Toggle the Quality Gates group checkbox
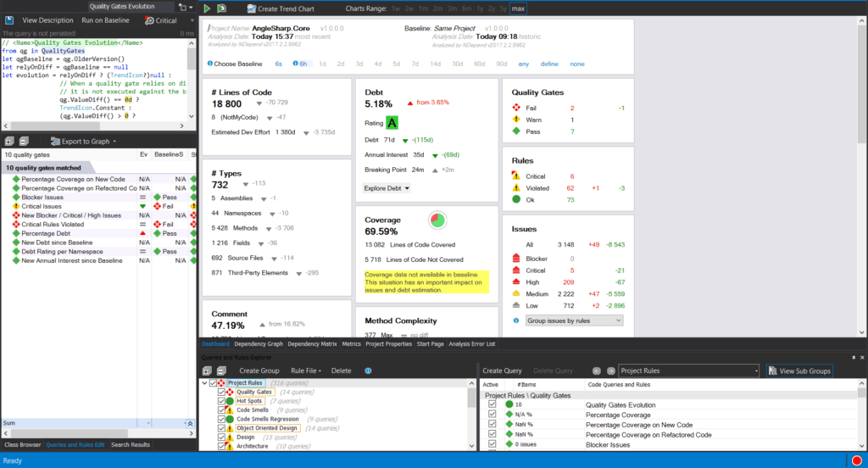The image size is (868, 468). tap(221, 392)
